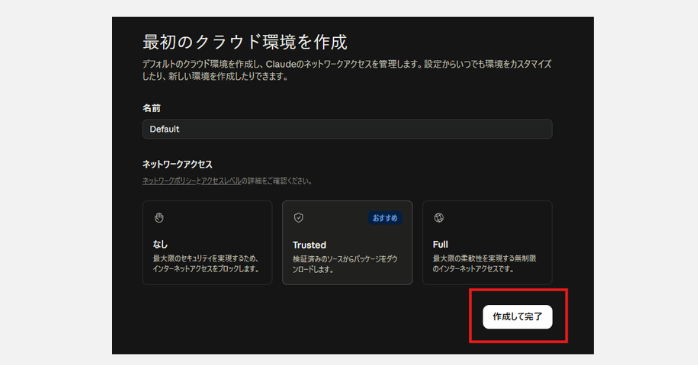Image resolution: width=698 pixels, height=365 pixels.
Task: Click the globe icon on the Full card
Action: pyautogui.click(x=439, y=218)
